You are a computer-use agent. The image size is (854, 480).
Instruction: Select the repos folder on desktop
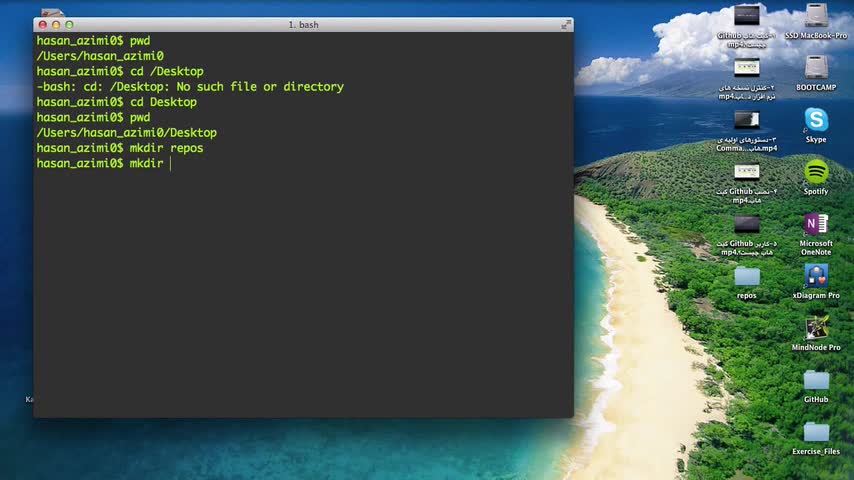pos(747,277)
